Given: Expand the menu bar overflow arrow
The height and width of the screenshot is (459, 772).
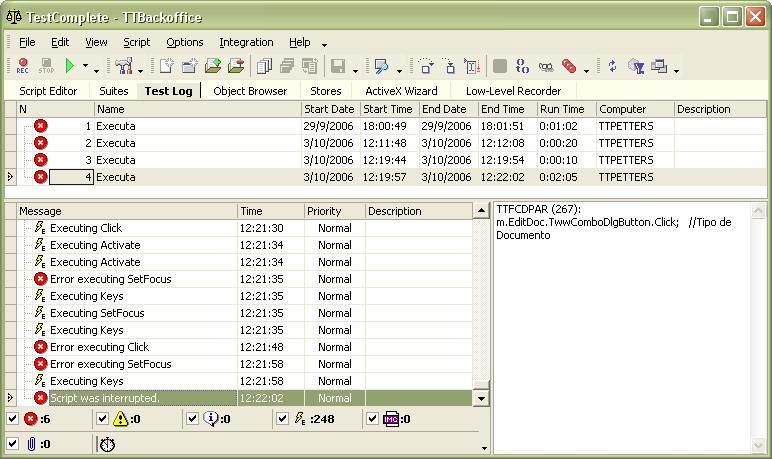Looking at the screenshot, I should click(324, 45).
